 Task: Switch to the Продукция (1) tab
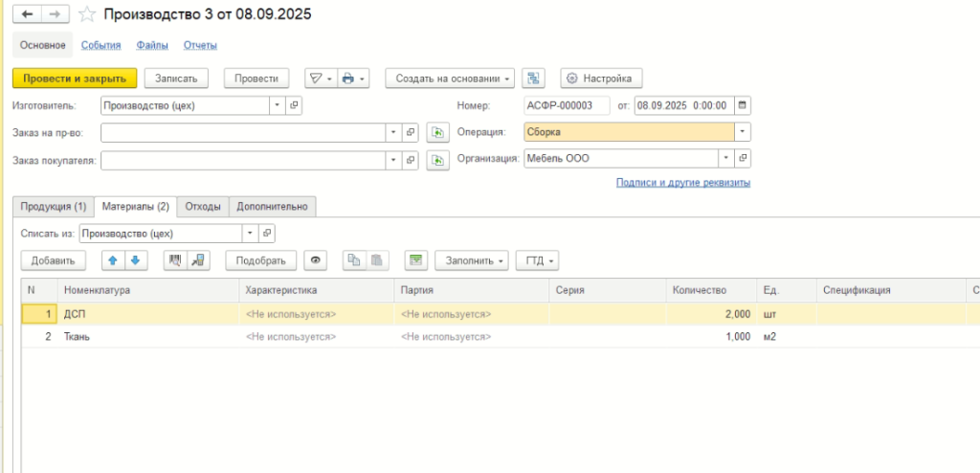coord(54,207)
